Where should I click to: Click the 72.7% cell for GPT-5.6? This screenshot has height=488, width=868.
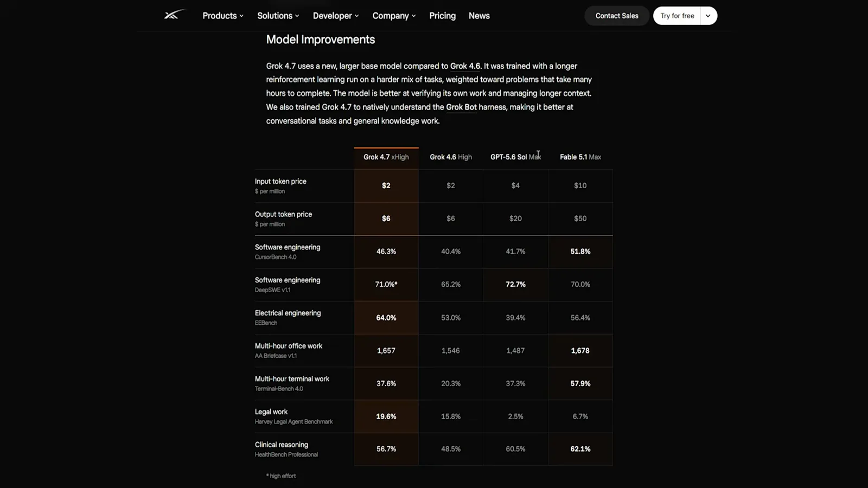(x=515, y=285)
